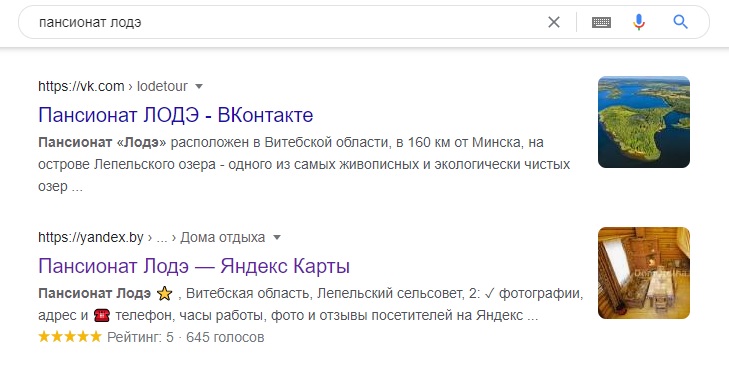
Task: Expand the dropdown arrow next to Дома отдыха
Action: [277, 238]
